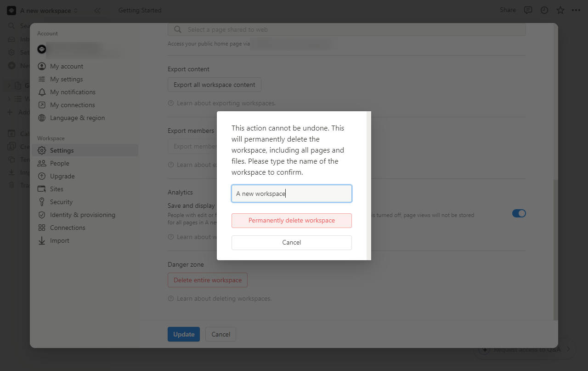Viewport: 588px width, 371px height.
Task: Click the My notifications bell icon
Action: 42,92
